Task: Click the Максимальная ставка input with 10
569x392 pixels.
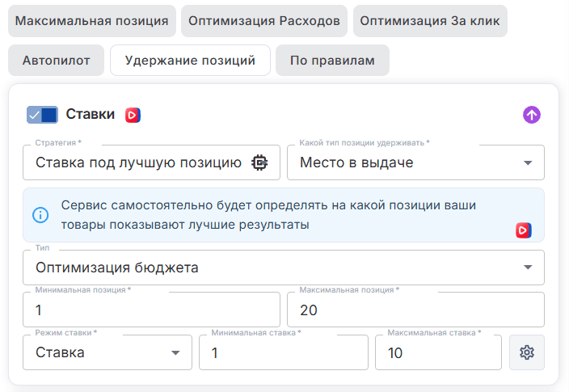Action: click(x=438, y=352)
